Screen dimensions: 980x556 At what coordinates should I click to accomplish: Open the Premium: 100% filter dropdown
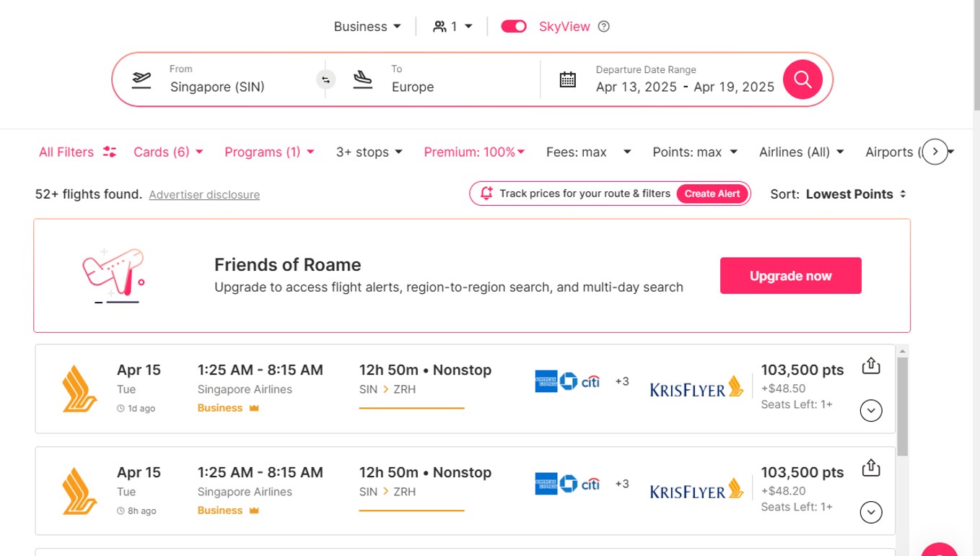(474, 152)
